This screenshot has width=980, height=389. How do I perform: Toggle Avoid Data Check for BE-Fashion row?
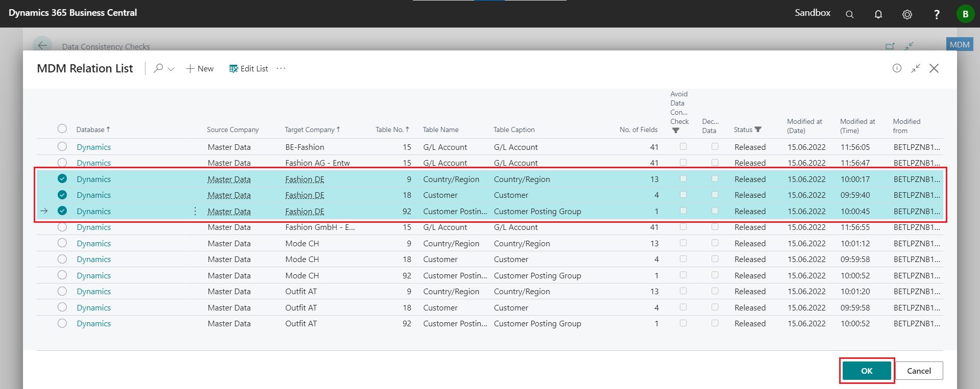pyautogui.click(x=683, y=146)
